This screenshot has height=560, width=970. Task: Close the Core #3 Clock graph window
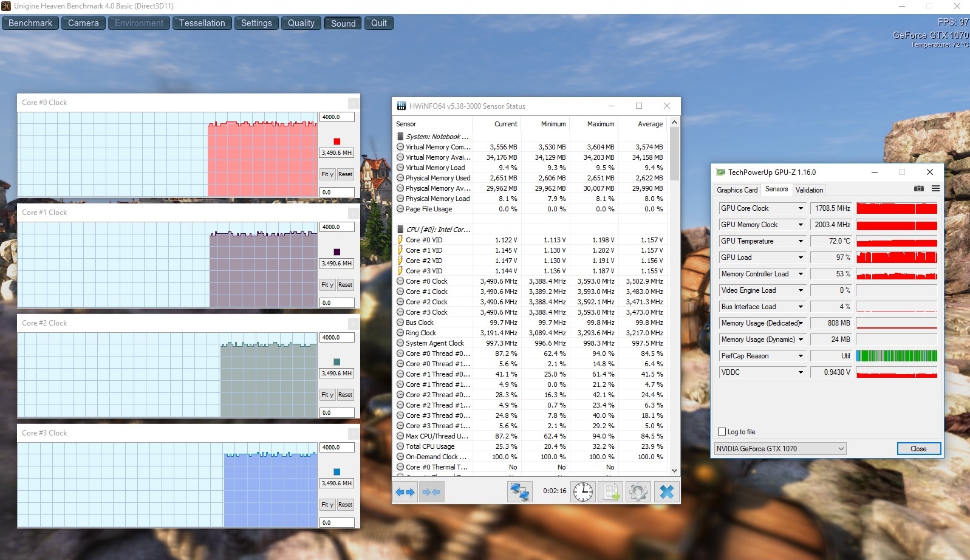pos(354,434)
